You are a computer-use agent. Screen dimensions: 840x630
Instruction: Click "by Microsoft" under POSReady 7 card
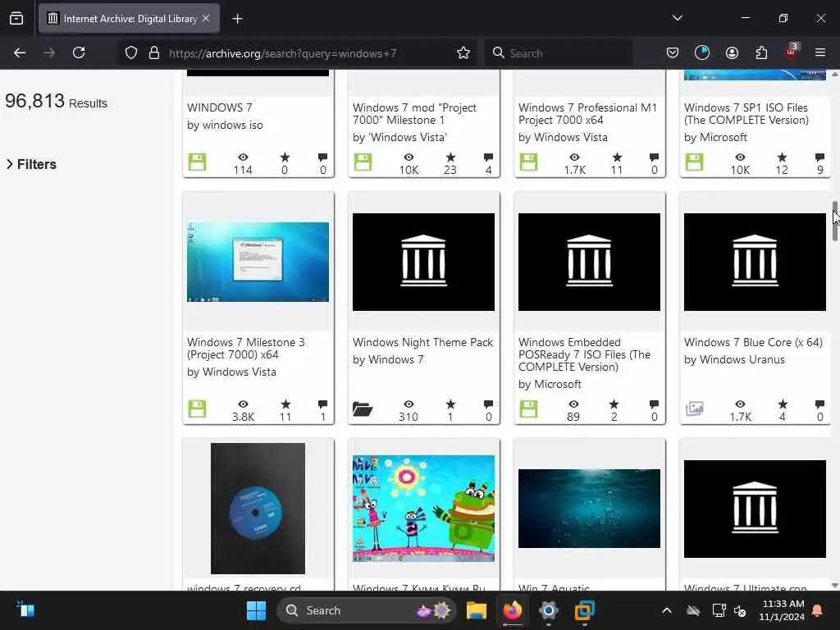click(x=550, y=385)
